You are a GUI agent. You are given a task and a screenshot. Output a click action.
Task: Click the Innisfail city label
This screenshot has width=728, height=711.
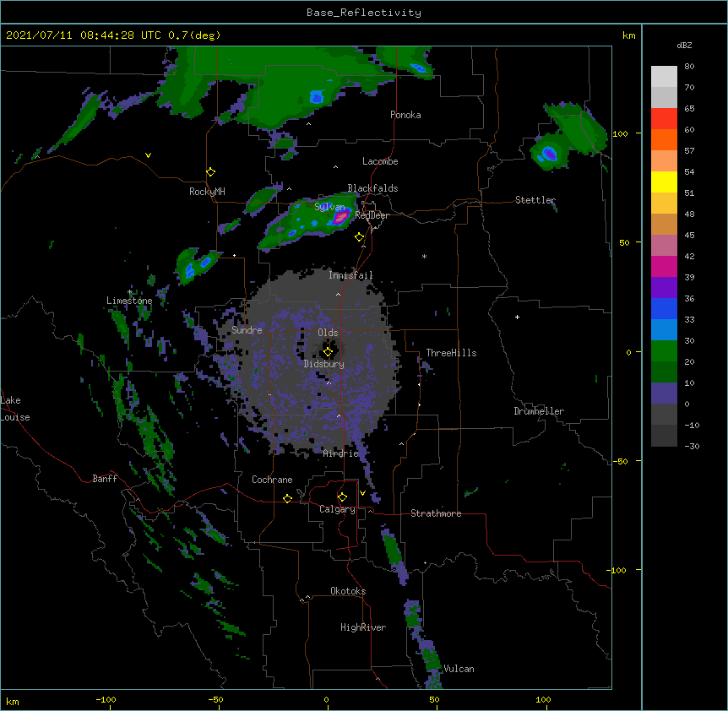click(x=350, y=275)
